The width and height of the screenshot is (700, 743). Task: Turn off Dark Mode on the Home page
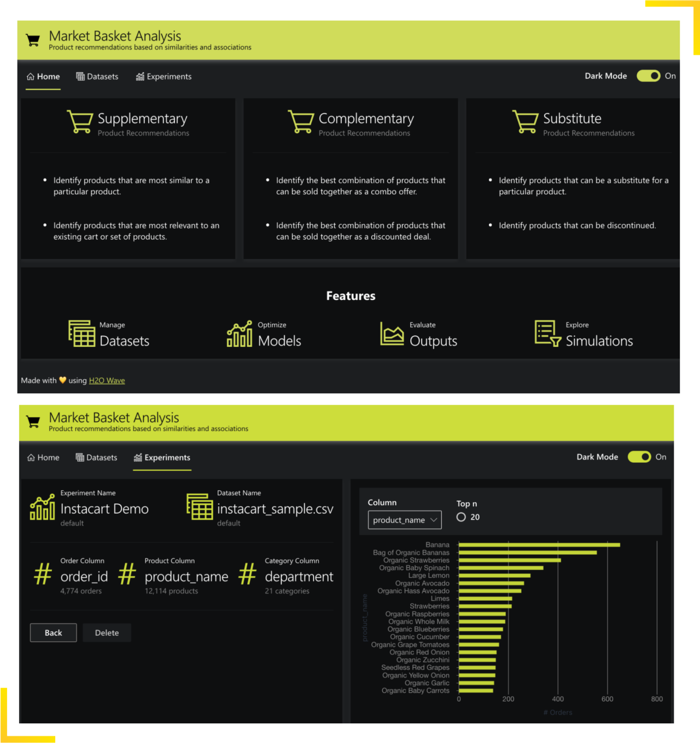pyautogui.click(x=649, y=76)
